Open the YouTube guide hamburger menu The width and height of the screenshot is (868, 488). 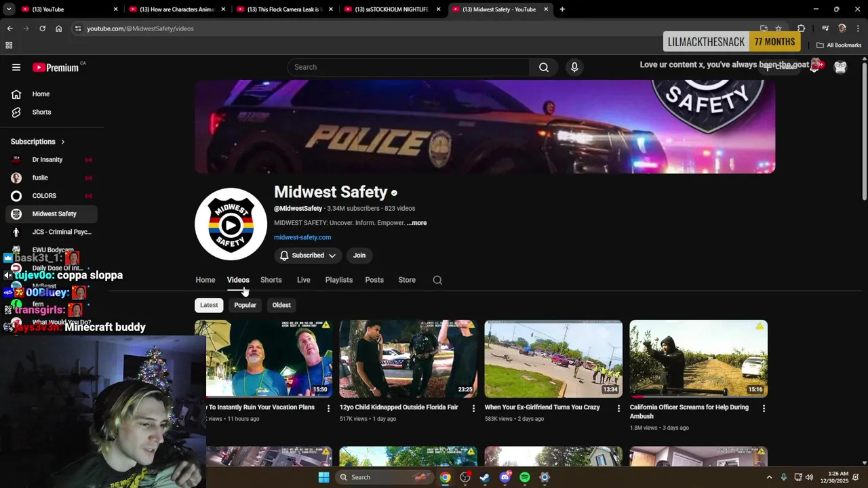(16, 67)
